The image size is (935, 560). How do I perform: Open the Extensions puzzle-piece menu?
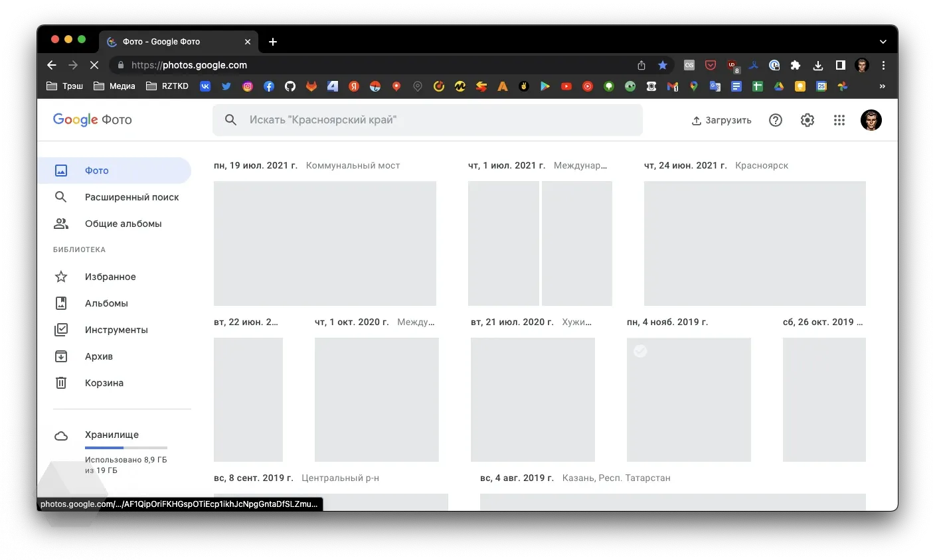click(x=796, y=65)
